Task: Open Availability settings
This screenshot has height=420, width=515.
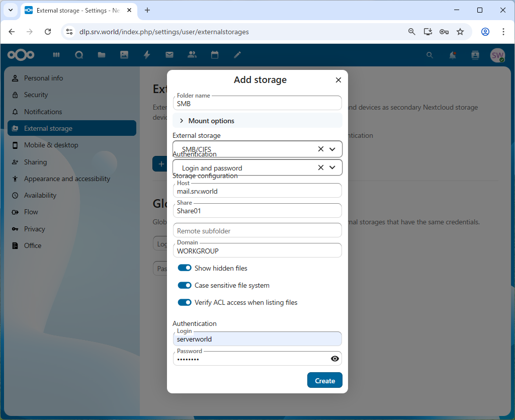Action: click(72, 195)
